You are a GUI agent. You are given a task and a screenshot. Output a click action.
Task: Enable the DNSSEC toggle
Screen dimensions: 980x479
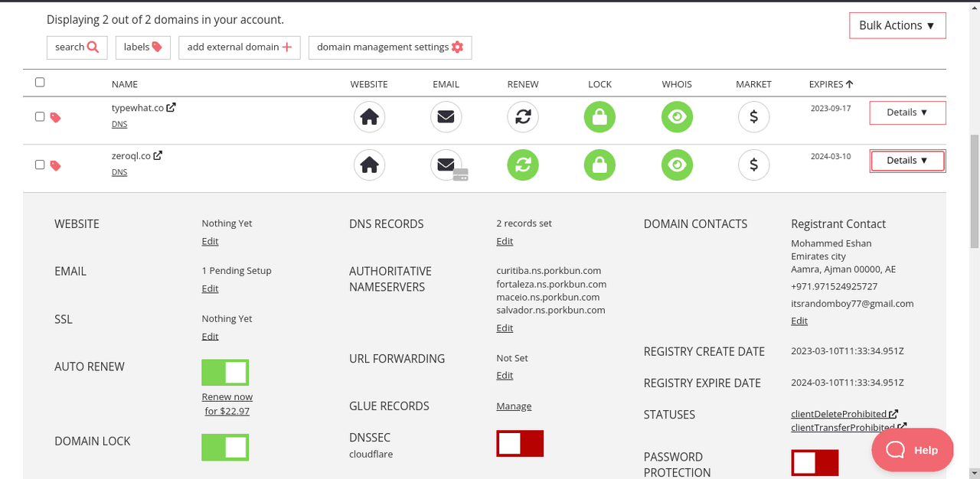(x=520, y=443)
